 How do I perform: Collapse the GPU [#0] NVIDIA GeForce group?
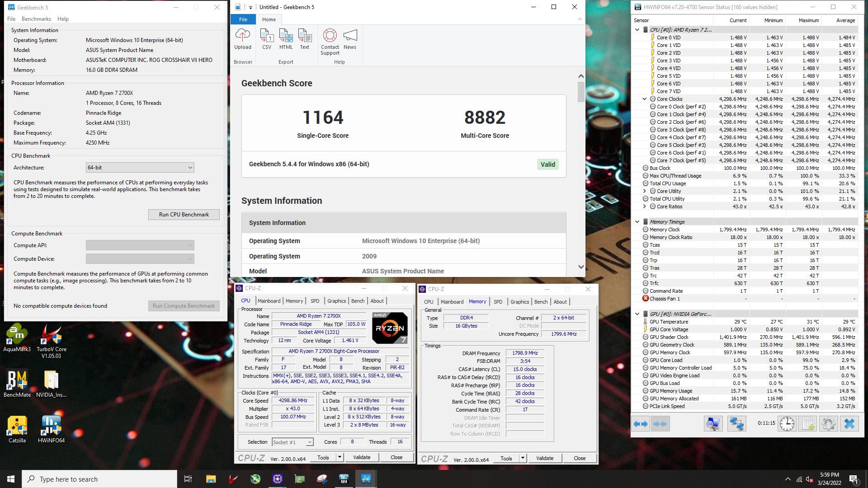[x=637, y=314]
